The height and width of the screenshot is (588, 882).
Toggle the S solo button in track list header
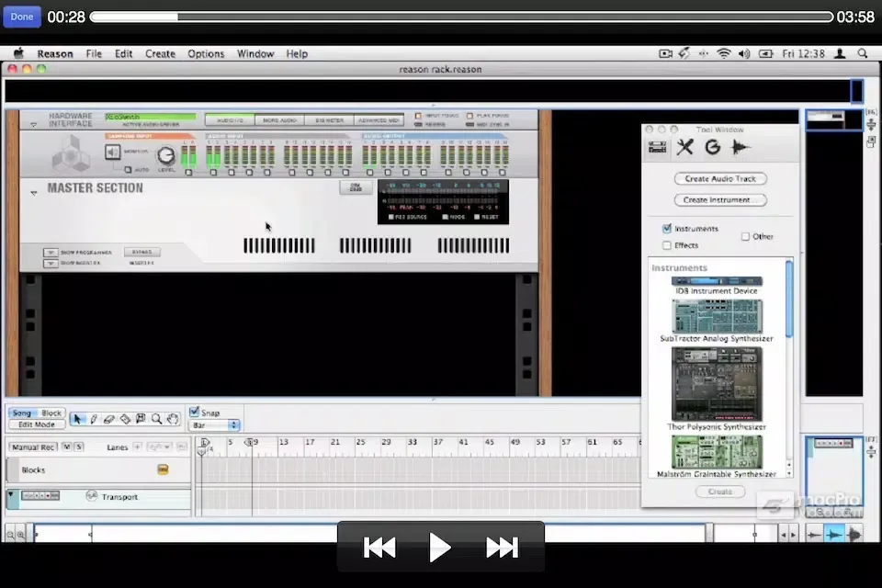coord(79,447)
